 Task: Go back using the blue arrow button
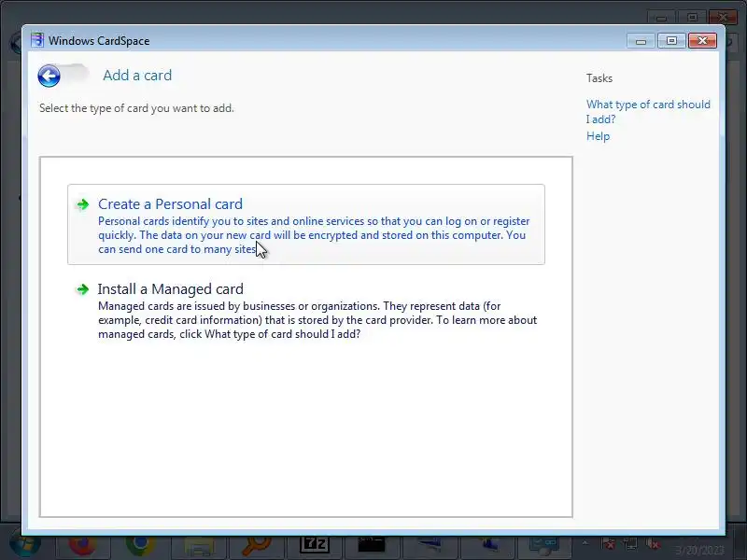tap(49, 76)
